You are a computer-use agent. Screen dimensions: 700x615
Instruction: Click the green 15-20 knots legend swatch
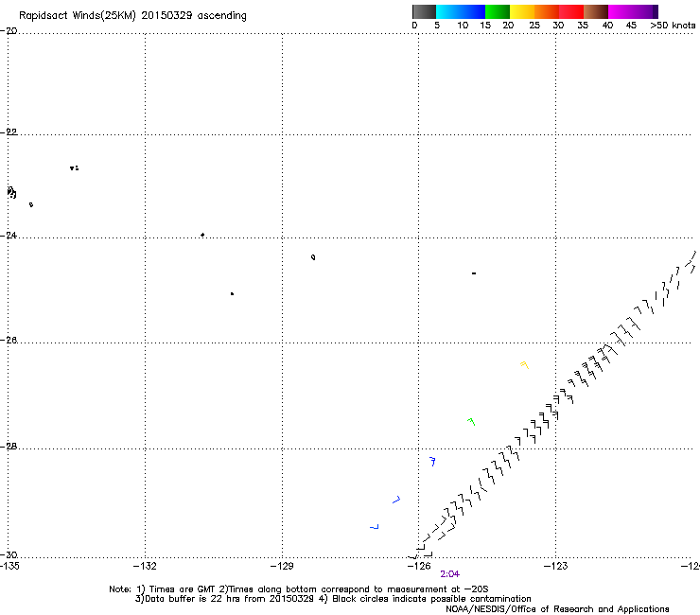(498, 11)
